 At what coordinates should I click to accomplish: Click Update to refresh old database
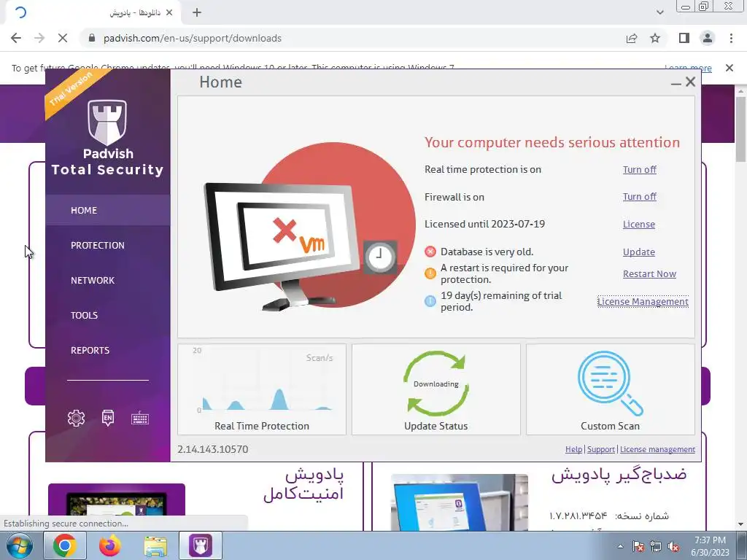tap(639, 252)
